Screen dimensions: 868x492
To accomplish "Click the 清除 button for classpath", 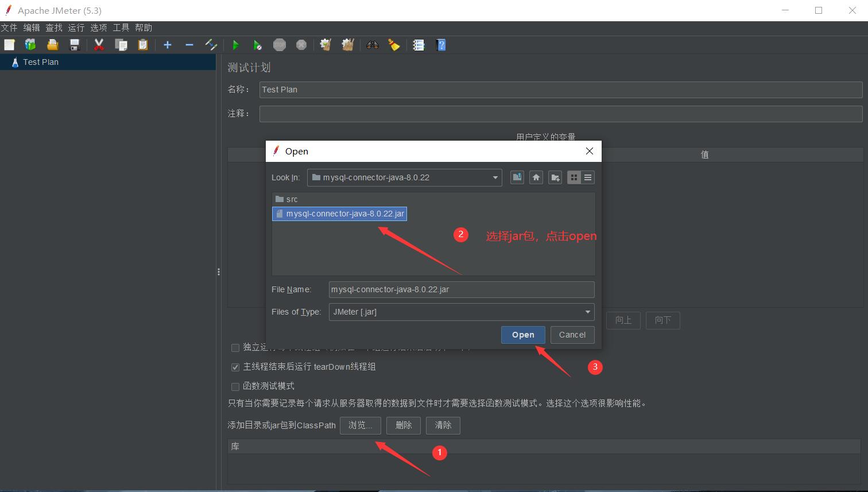I will click(443, 425).
